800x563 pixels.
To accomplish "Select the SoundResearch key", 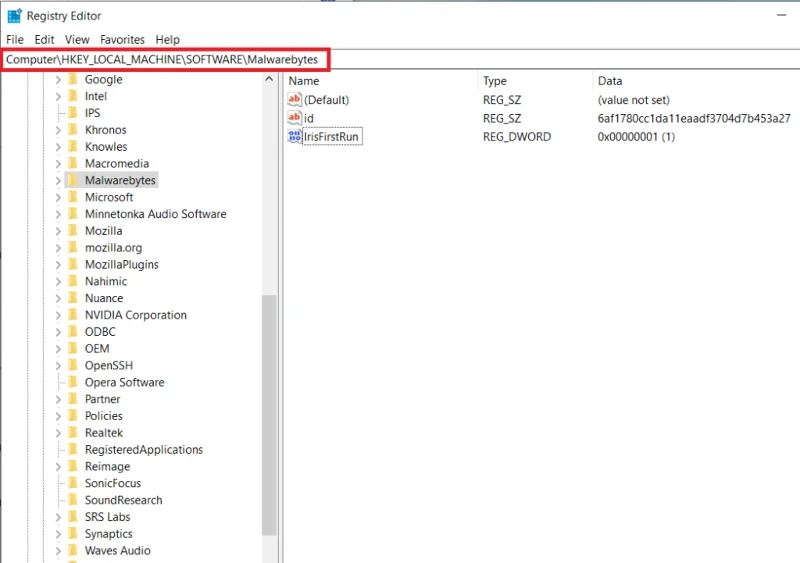I will [123, 500].
